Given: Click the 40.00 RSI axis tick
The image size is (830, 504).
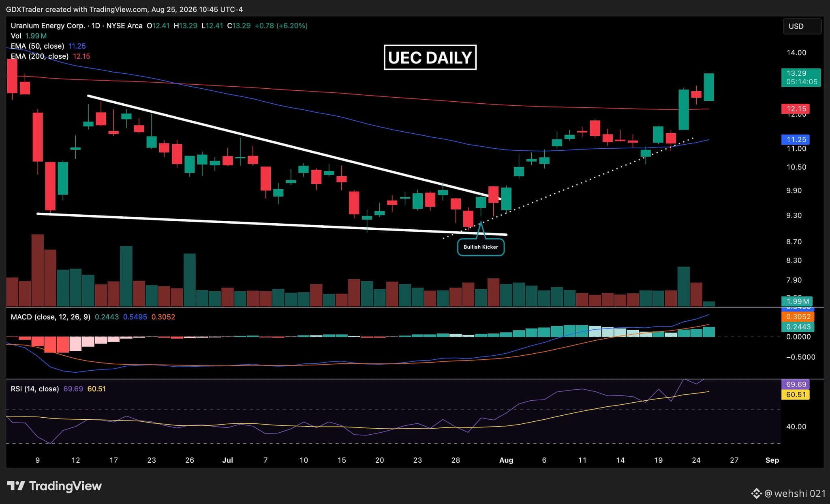Looking at the screenshot, I should click(796, 427).
